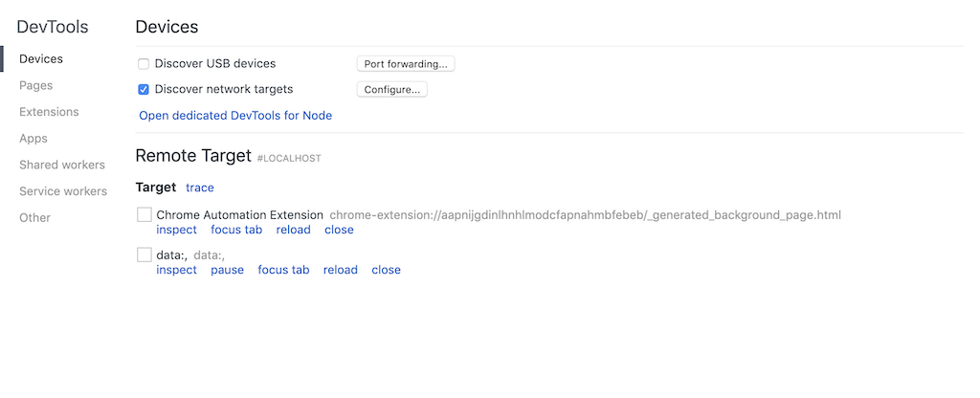
Task: Switch to Service workers section
Action: click(x=63, y=191)
